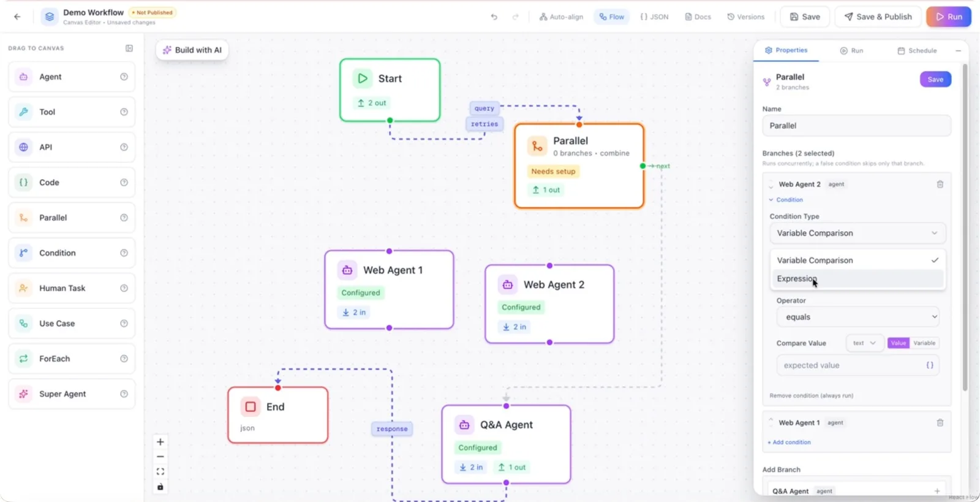Add the Q&A Agent branch with plus
Image resolution: width=980 pixels, height=502 pixels.
click(937, 491)
